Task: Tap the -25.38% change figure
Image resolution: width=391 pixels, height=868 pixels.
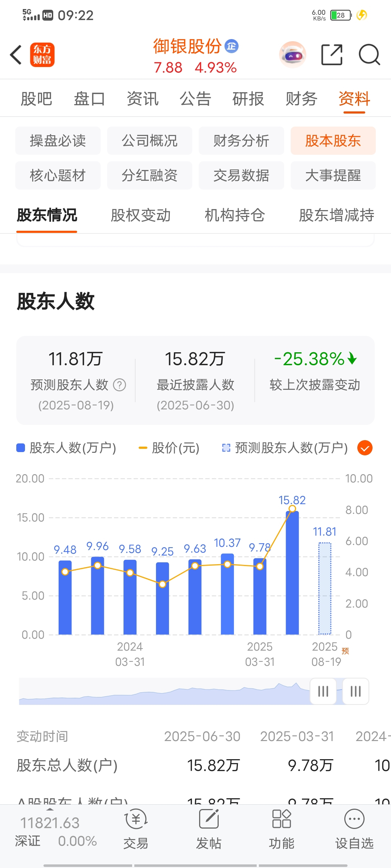Action: [x=309, y=359]
